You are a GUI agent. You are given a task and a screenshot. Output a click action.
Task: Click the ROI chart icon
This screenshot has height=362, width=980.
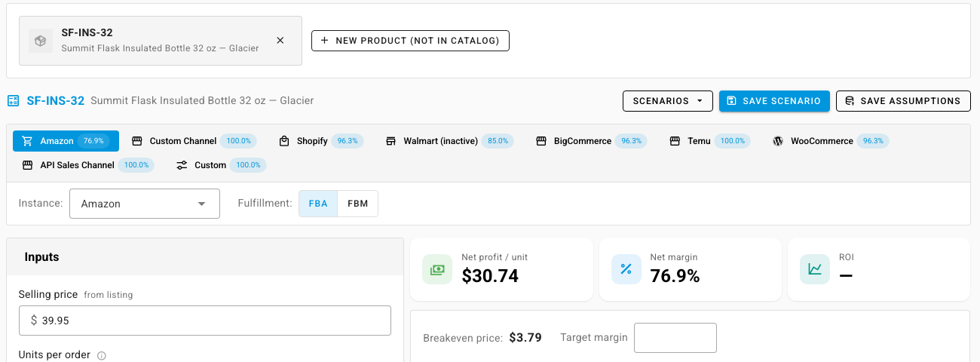(815, 269)
